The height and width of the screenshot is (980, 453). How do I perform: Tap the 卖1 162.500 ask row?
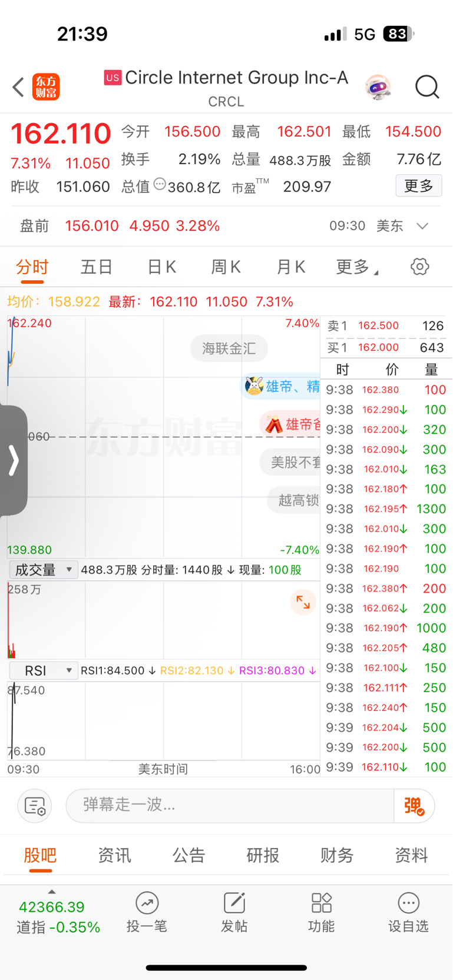(x=386, y=325)
